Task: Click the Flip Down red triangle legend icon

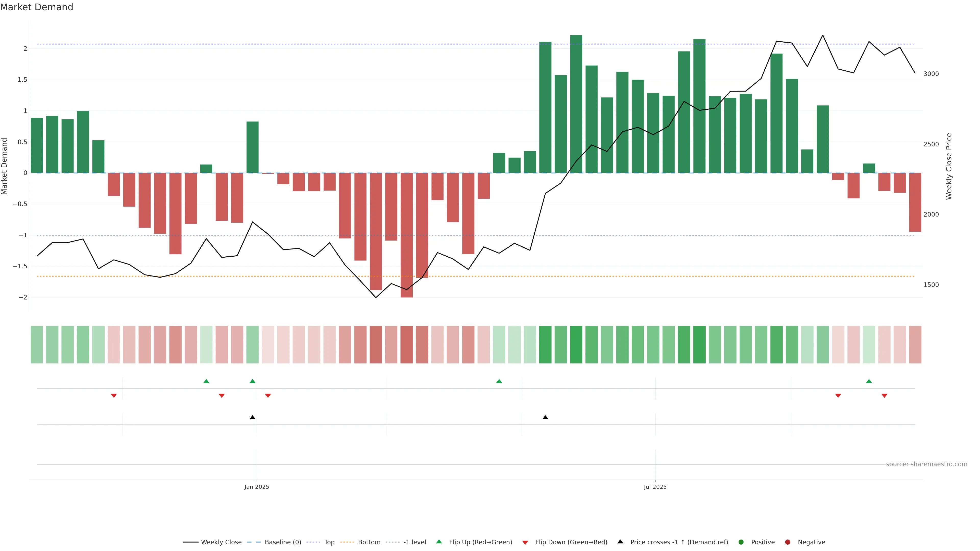Action: pyautogui.click(x=525, y=543)
